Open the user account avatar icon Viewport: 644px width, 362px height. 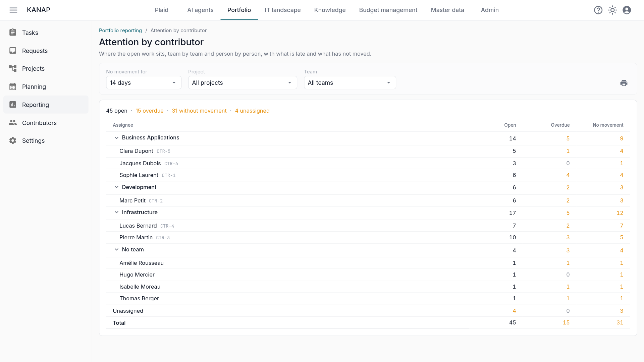coord(627,10)
